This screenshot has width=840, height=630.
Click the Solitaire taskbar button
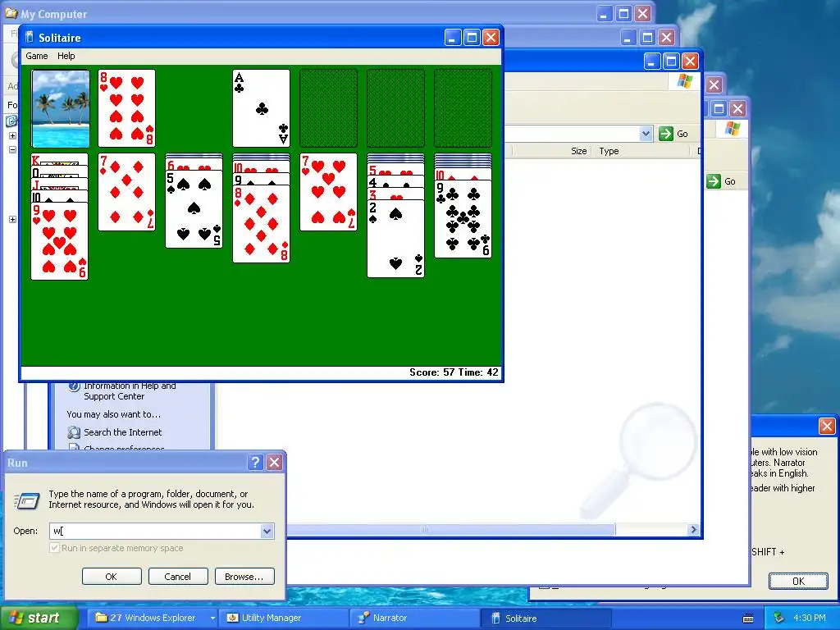(x=546, y=618)
